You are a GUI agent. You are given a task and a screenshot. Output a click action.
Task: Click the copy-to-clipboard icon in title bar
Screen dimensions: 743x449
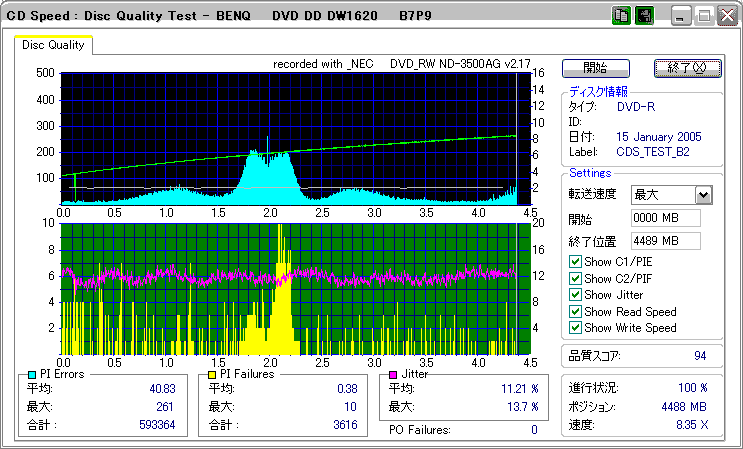tap(620, 17)
